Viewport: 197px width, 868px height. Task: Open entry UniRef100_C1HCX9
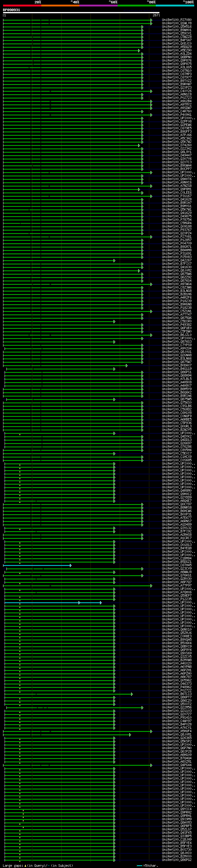point(176,457)
